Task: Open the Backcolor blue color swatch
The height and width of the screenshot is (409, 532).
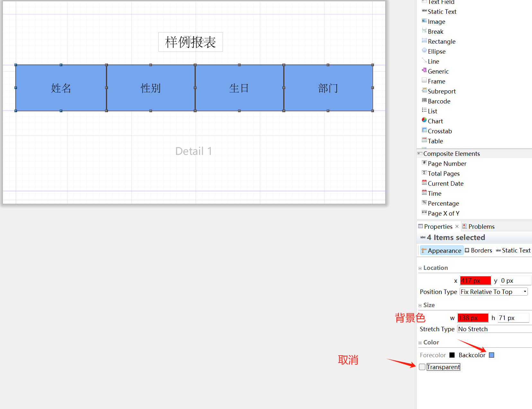Action: [491, 355]
